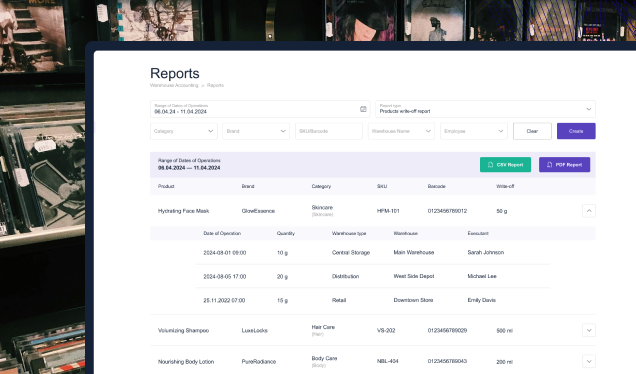Open the calendar icon in date range field

point(363,109)
